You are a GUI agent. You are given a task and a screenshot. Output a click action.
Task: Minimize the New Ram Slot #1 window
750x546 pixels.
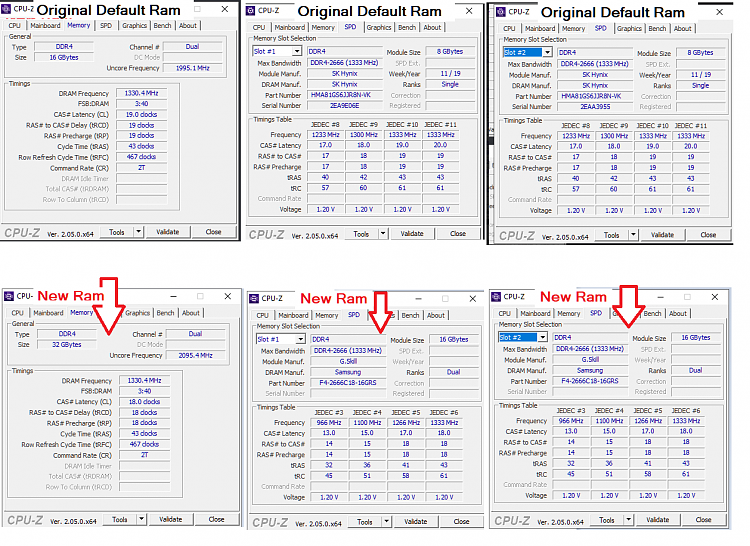click(x=419, y=298)
